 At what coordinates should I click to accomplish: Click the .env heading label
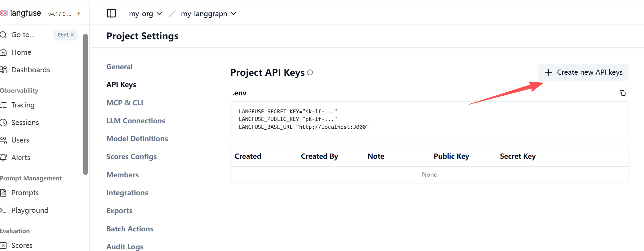[x=239, y=93]
